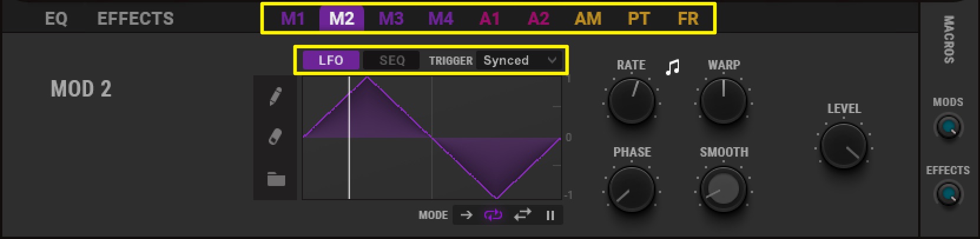
Task: Switch to the M3 tab
Action: (x=391, y=18)
